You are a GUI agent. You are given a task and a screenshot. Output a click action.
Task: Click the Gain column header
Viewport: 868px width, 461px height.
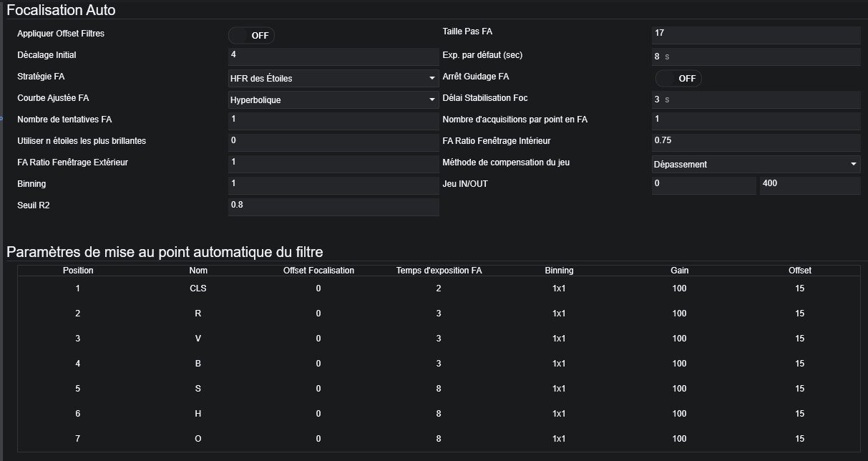[x=679, y=271]
